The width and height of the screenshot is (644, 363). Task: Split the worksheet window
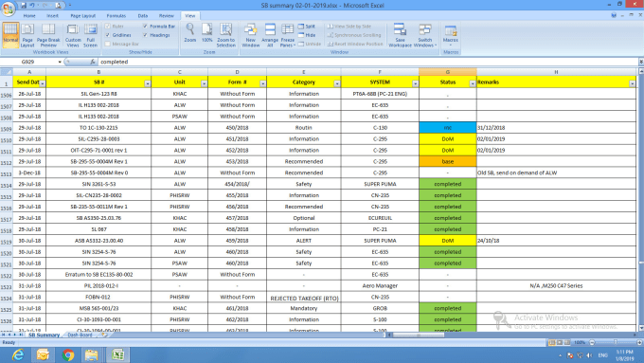307,27
